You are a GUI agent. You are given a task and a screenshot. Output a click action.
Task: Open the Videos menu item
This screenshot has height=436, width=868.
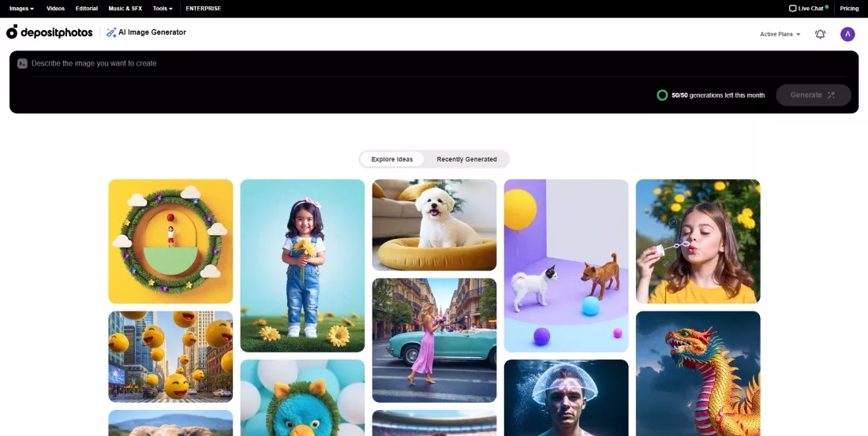[x=55, y=9]
